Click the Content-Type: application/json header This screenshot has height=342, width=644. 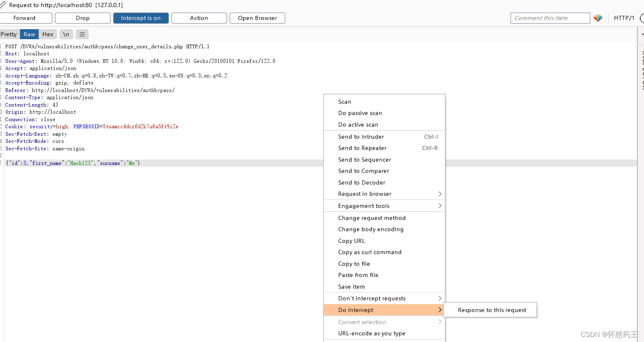coord(49,97)
